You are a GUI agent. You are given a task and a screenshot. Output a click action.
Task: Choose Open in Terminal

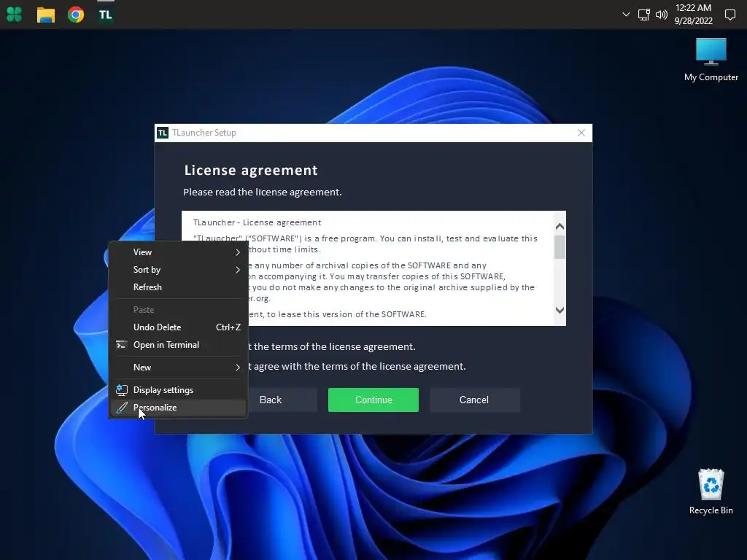click(178, 345)
